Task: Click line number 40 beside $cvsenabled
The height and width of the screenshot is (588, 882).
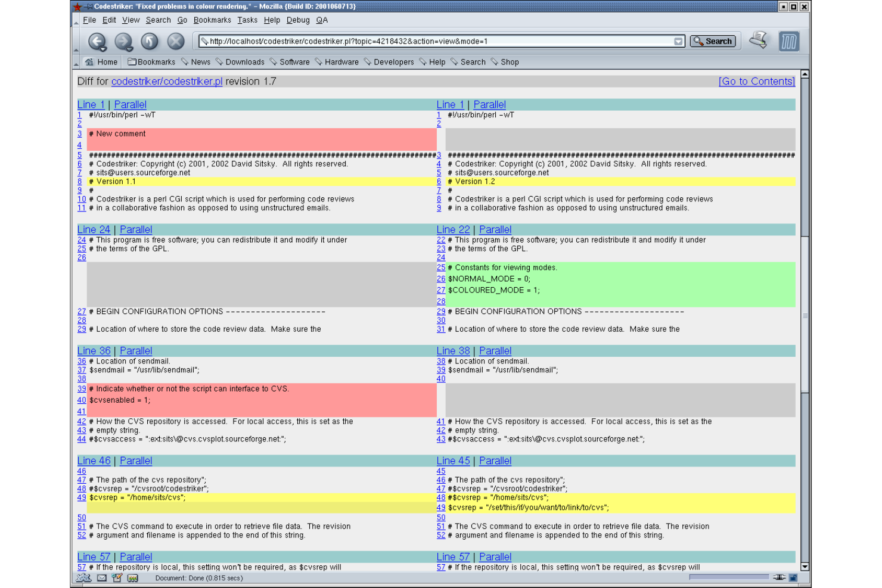Action: click(82, 400)
